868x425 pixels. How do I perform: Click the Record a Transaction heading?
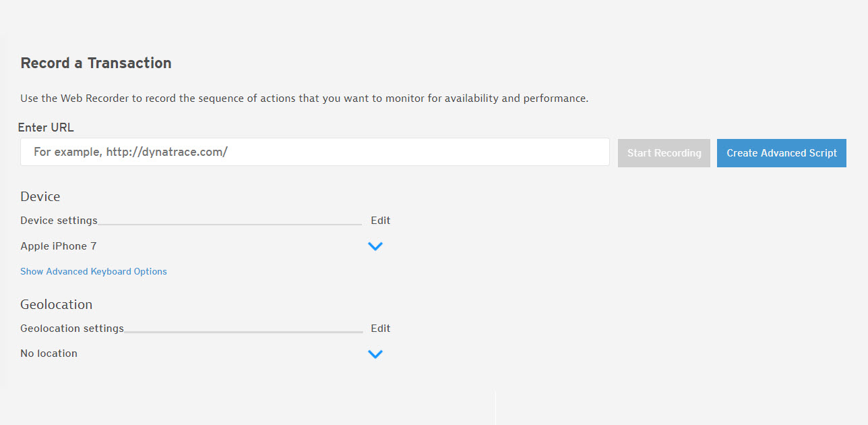[x=96, y=63]
